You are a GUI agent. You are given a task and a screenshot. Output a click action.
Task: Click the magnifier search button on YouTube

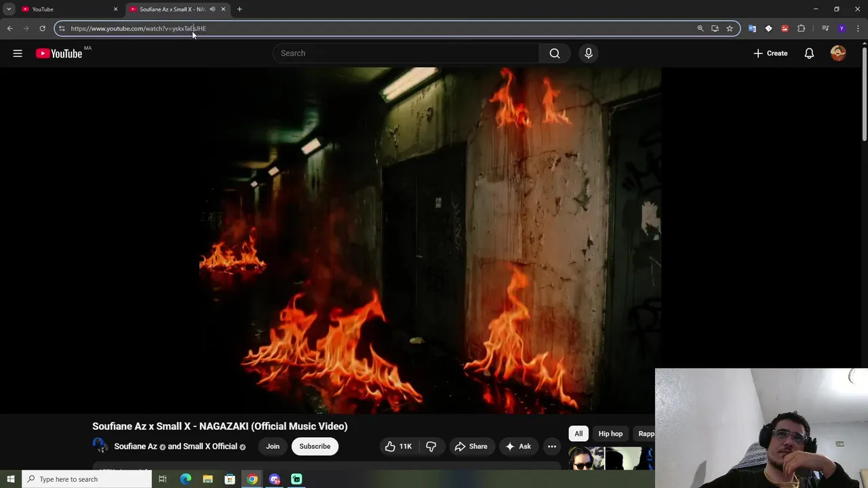click(x=555, y=53)
